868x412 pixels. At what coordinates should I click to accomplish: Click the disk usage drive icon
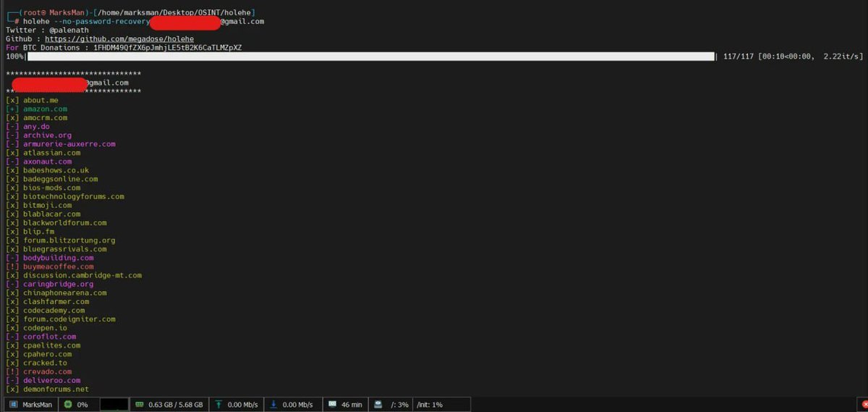[378, 405]
